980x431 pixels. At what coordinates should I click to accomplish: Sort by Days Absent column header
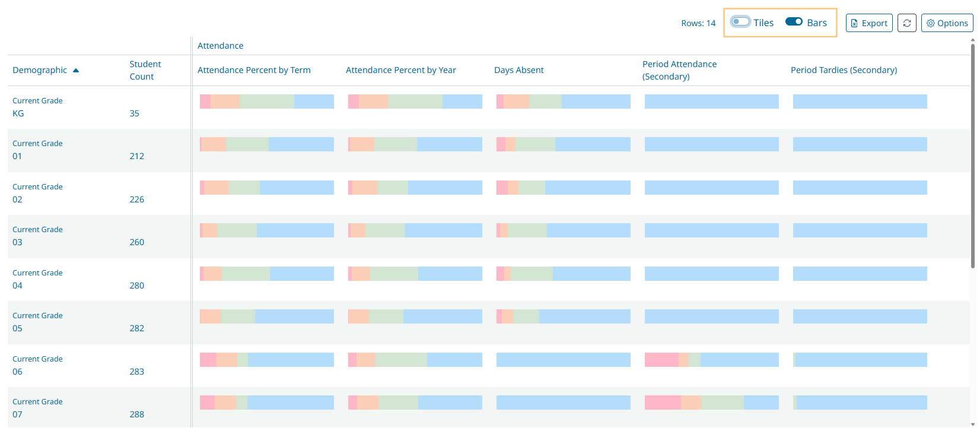(x=518, y=70)
